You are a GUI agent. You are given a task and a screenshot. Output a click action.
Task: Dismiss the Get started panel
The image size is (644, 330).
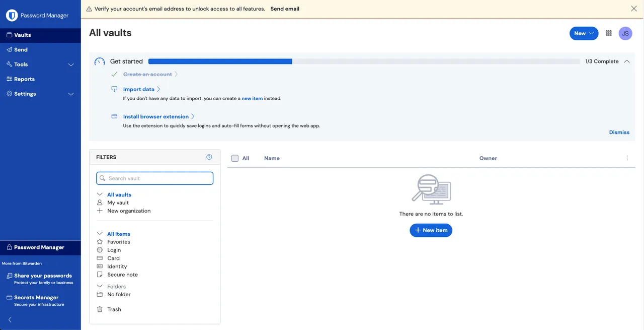pos(619,133)
